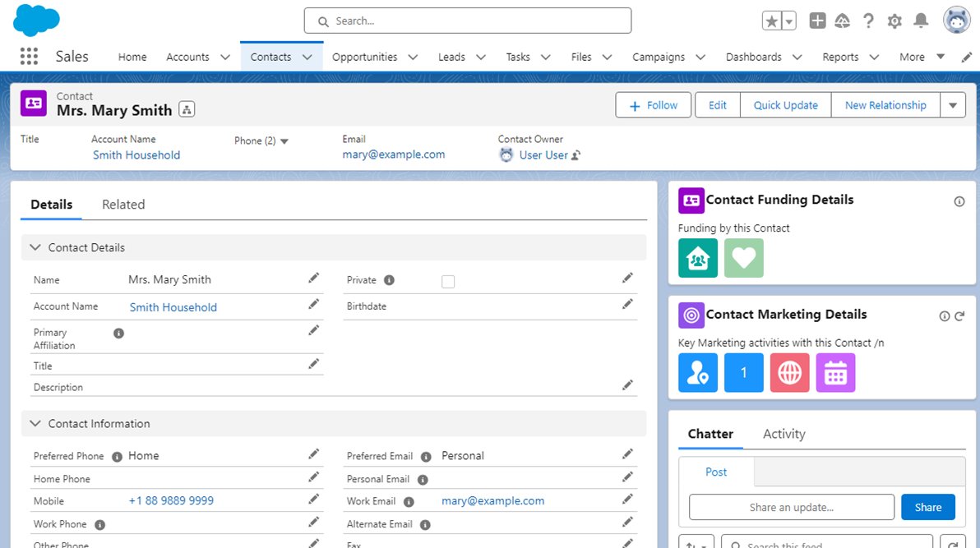Click the household funding green icon
This screenshot has width=980, height=548.
697,257
